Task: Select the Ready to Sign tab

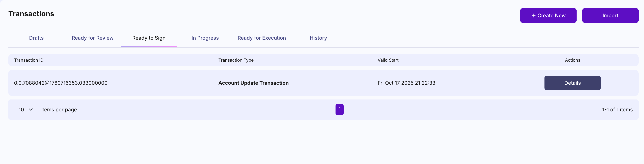Action: click(x=149, y=38)
